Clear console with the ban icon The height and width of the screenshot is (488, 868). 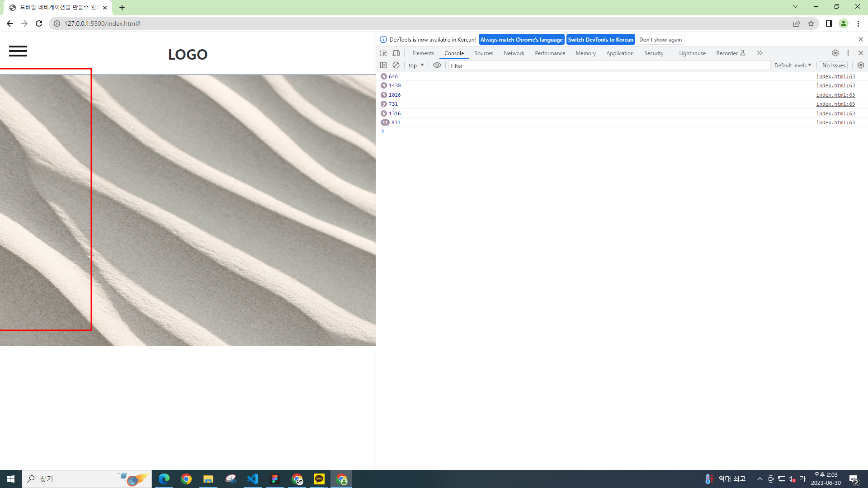[396, 65]
